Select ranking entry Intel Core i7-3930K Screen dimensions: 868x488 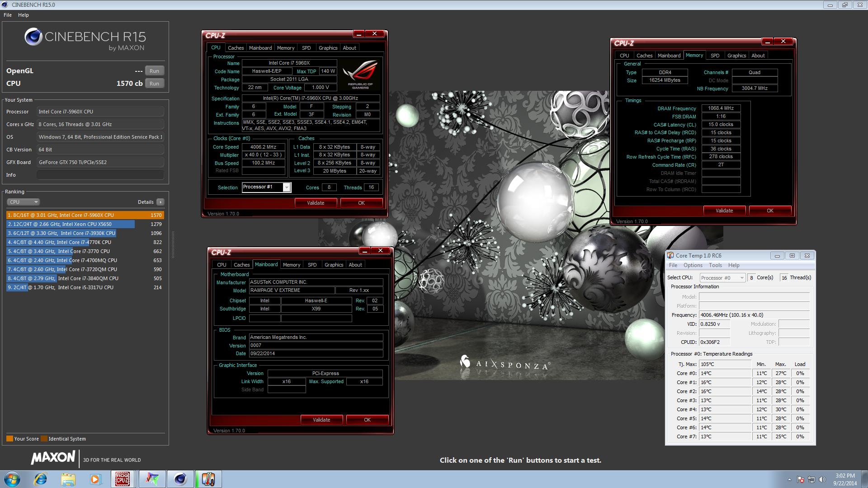click(x=85, y=233)
